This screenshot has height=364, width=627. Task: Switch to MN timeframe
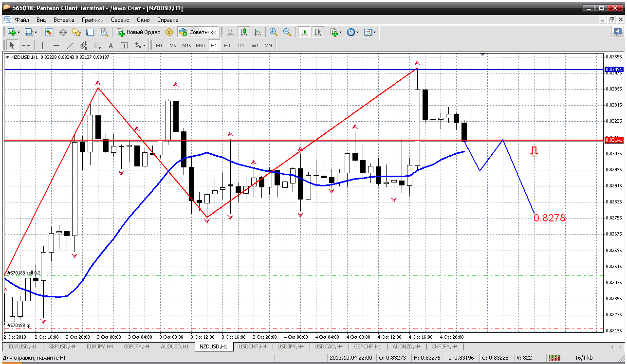268,45
